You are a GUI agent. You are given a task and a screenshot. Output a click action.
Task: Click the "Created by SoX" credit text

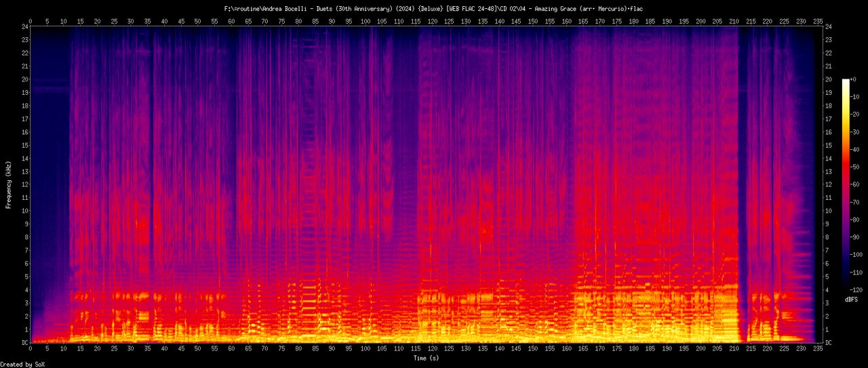(23, 365)
